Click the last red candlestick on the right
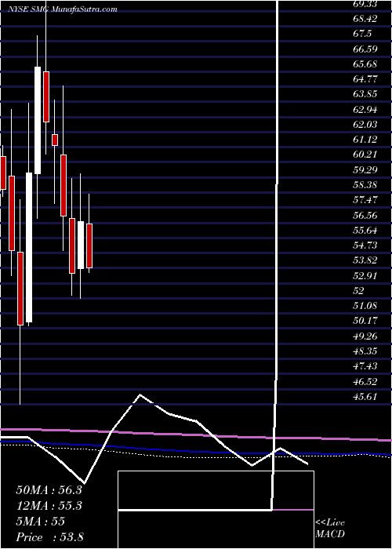 (89, 245)
